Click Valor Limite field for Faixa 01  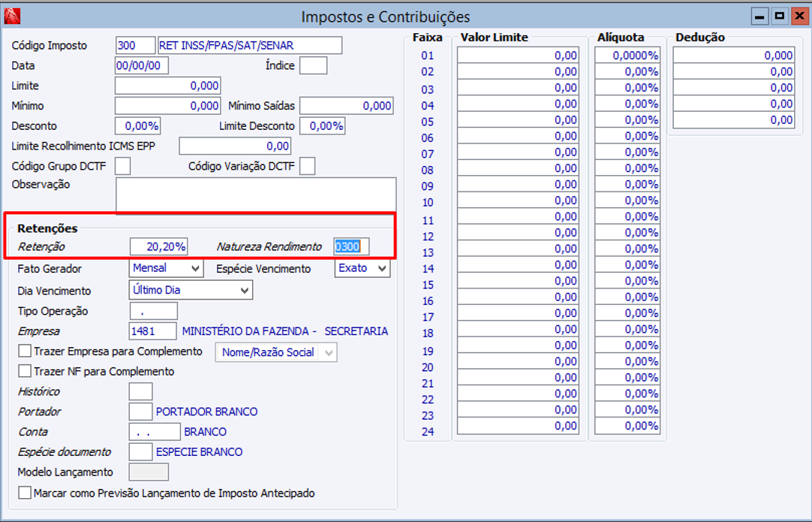tap(518, 56)
